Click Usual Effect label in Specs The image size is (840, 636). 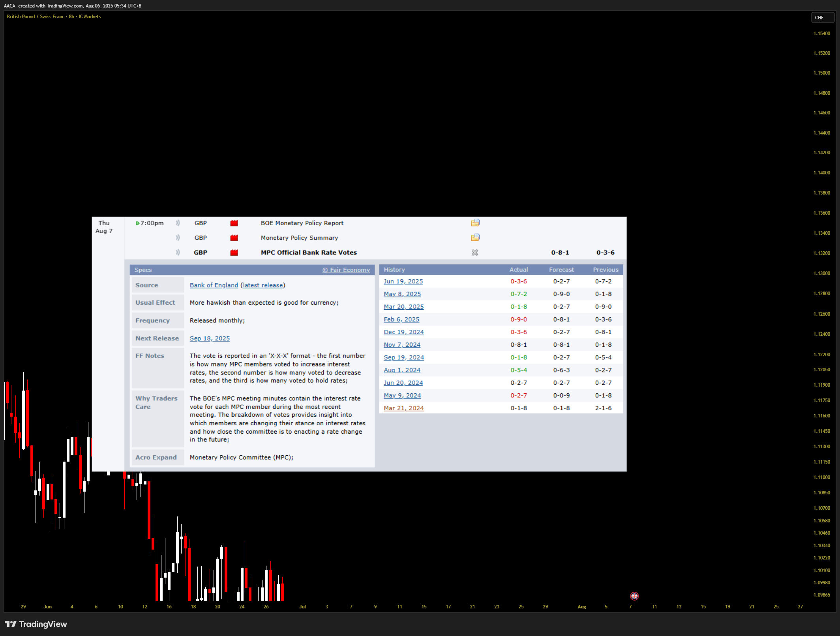[x=155, y=303]
